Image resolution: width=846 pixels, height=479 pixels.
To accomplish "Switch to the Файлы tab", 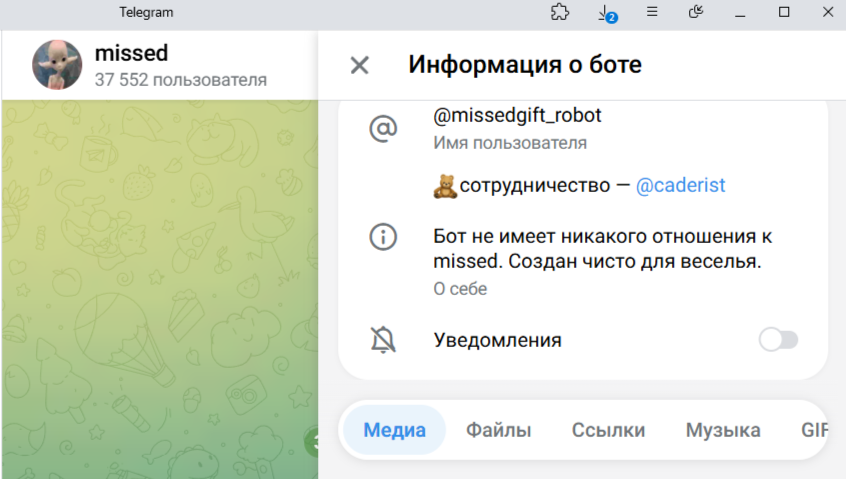I will point(499,430).
